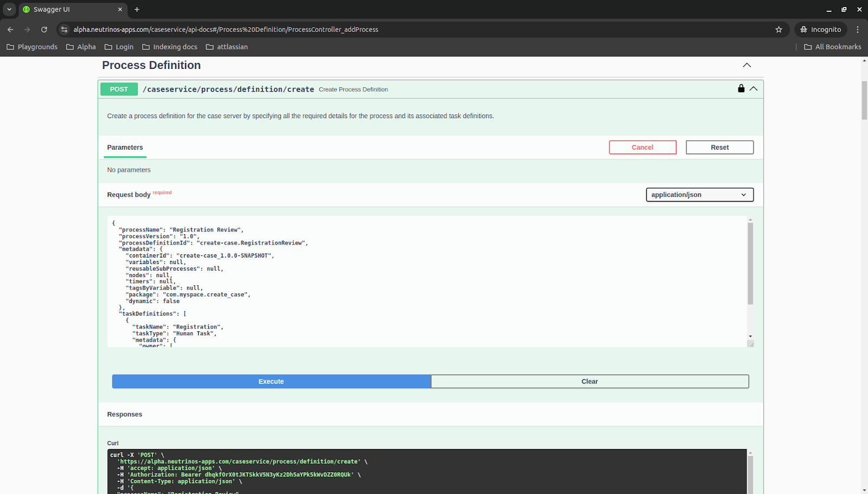
Task: Open the application/json content type dropdown
Action: click(x=700, y=195)
